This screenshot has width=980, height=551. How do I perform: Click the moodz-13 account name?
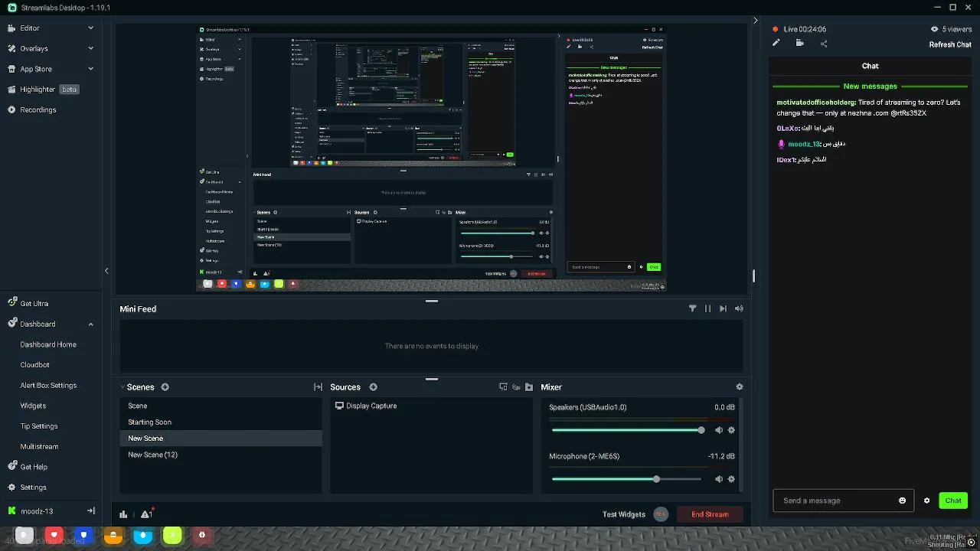coord(37,511)
